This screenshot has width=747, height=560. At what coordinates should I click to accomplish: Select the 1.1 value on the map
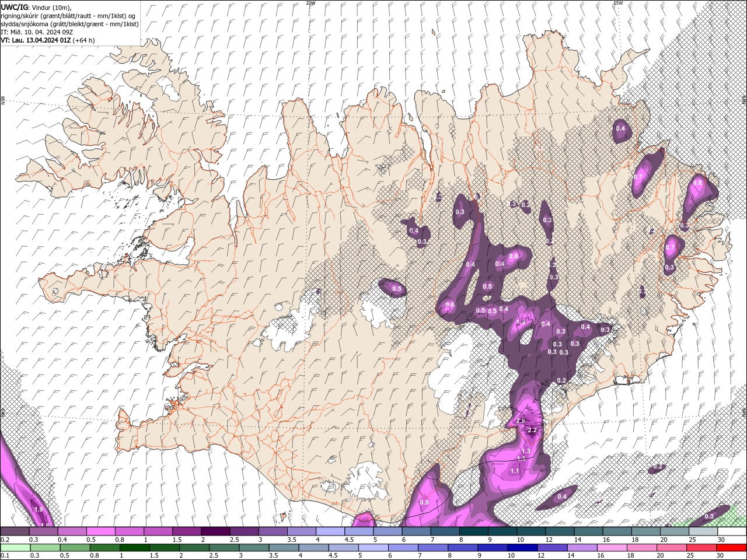[x=515, y=471]
